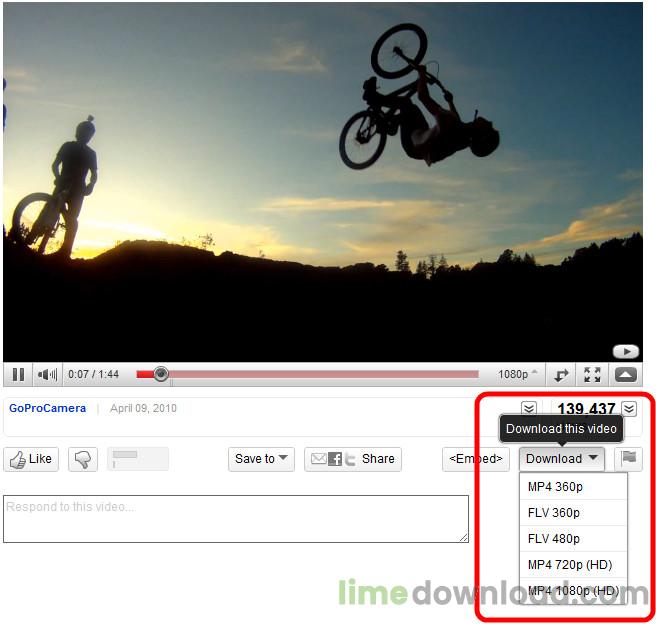
Task: Choose FLV 480p download format
Action: (x=573, y=539)
